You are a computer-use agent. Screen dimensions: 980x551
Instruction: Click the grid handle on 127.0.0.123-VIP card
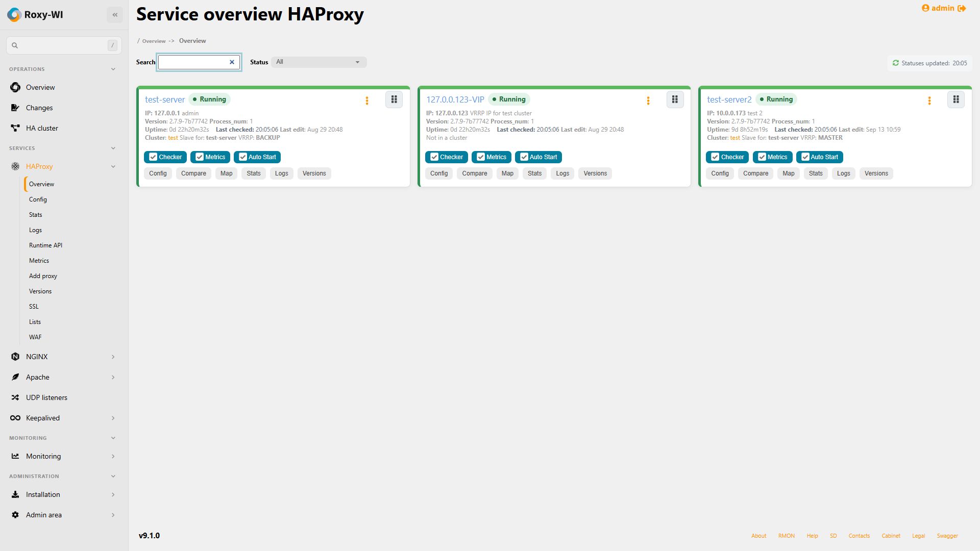pos(675,99)
